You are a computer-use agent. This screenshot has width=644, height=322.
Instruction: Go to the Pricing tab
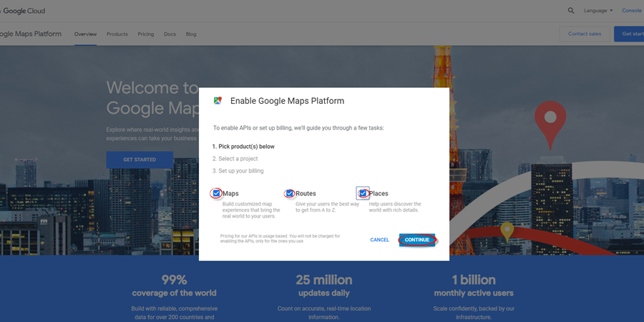point(146,34)
